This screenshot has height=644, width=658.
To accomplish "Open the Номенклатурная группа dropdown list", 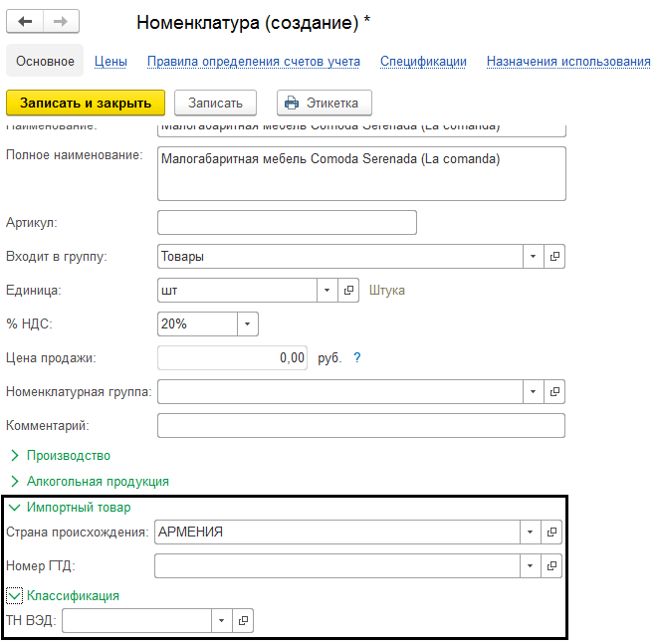I will (x=533, y=392).
